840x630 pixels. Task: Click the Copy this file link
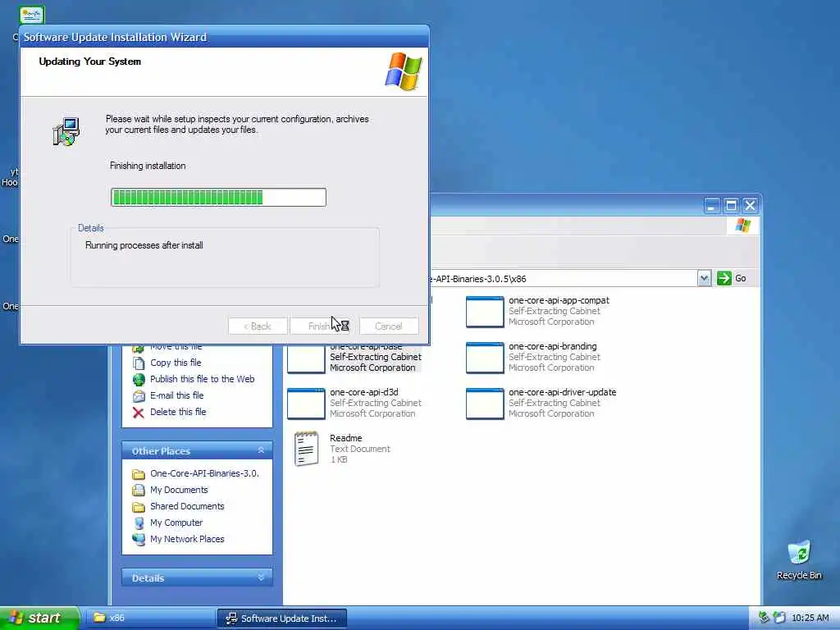click(x=176, y=363)
